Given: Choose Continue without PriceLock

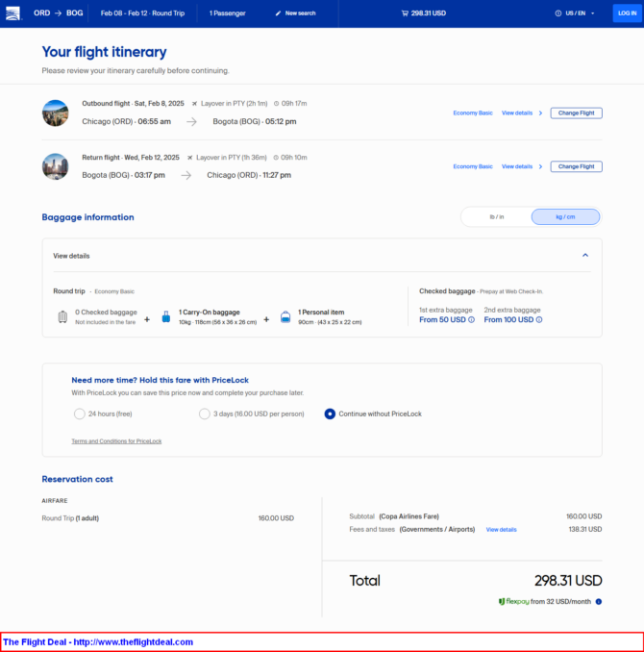Looking at the screenshot, I should pyautogui.click(x=330, y=414).
